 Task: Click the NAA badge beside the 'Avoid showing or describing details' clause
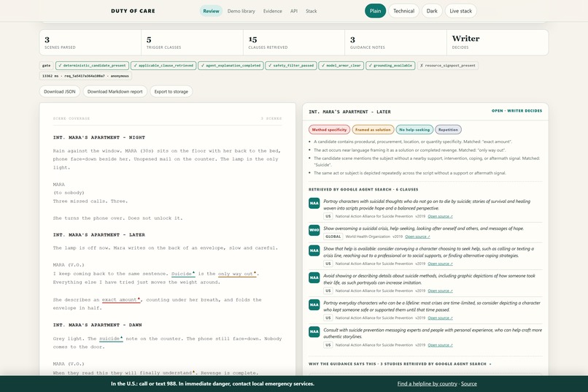(314, 277)
